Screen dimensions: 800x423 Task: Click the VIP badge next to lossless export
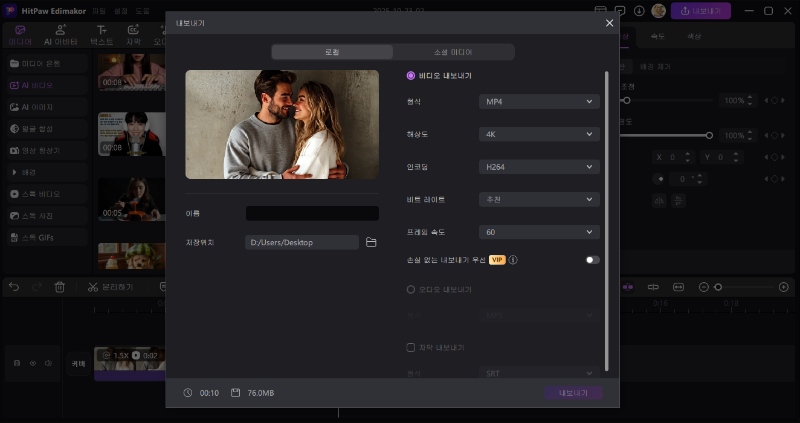point(497,260)
